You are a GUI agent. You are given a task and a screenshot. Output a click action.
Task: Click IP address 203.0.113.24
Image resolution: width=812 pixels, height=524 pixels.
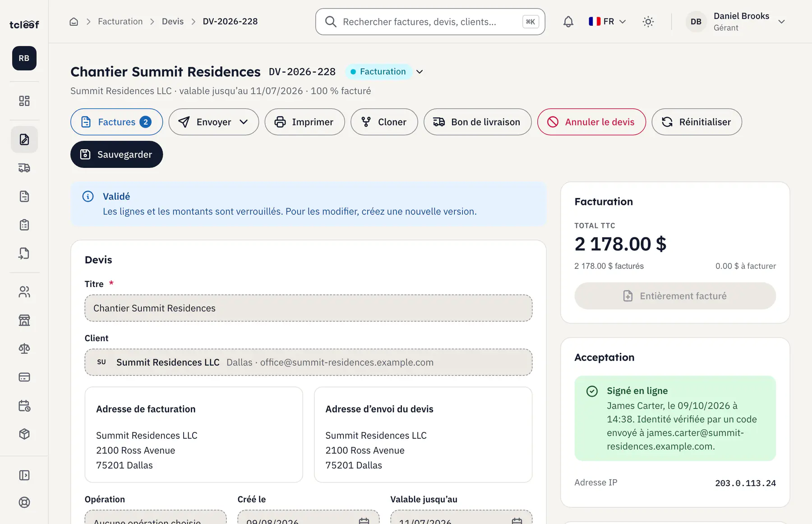745,483
